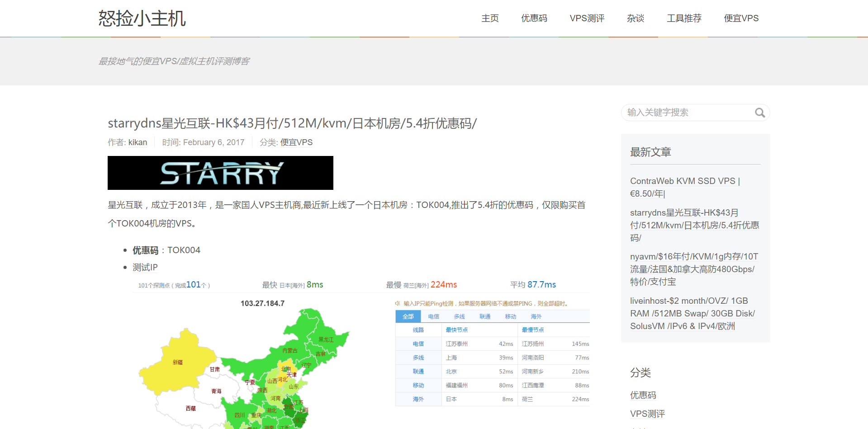Click the 平均 87.7ms value
This screenshot has height=429, width=868.
point(533,285)
